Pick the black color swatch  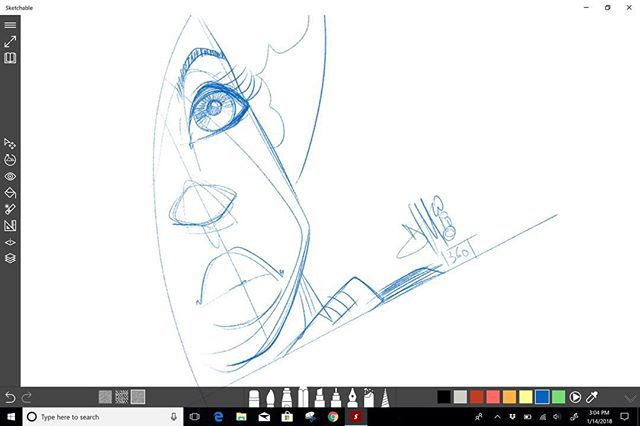(x=444, y=397)
